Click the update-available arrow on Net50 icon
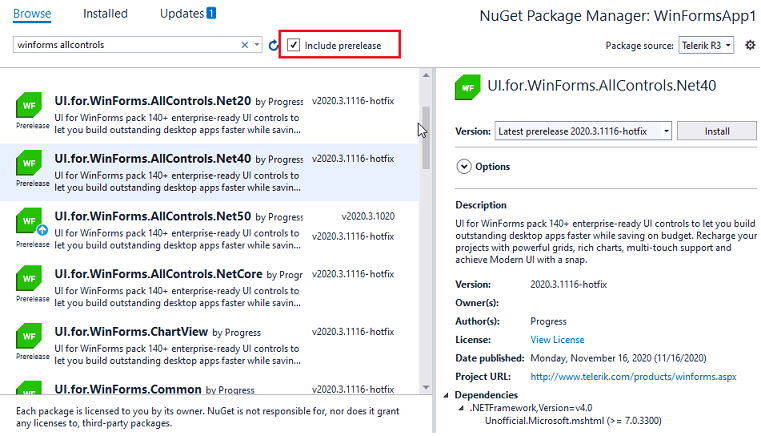Screen dimensions: 761x436 click(x=42, y=230)
